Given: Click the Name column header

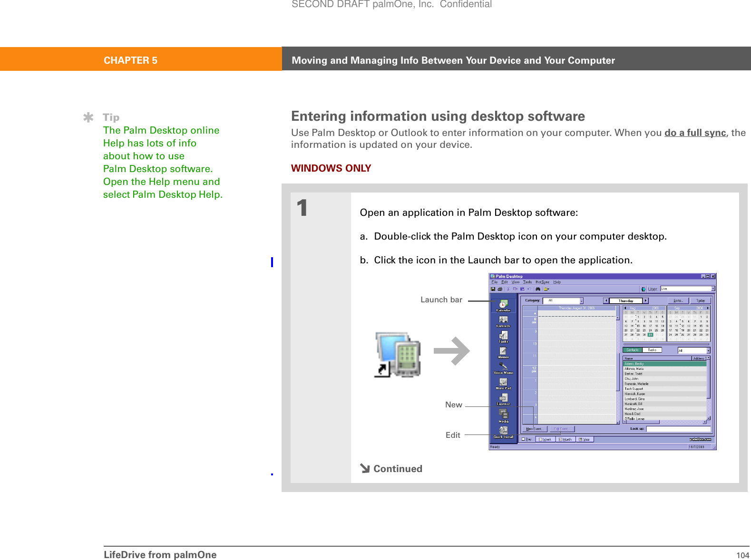Looking at the screenshot, I should [657, 358].
